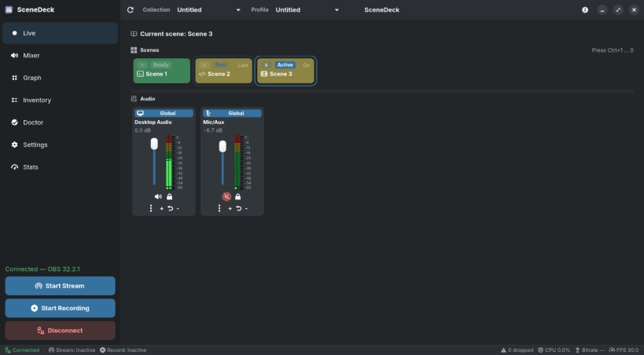Click the Start Recording button
The width and height of the screenshot is (644, 355).
pyautogui.click(x=60, y=308)
